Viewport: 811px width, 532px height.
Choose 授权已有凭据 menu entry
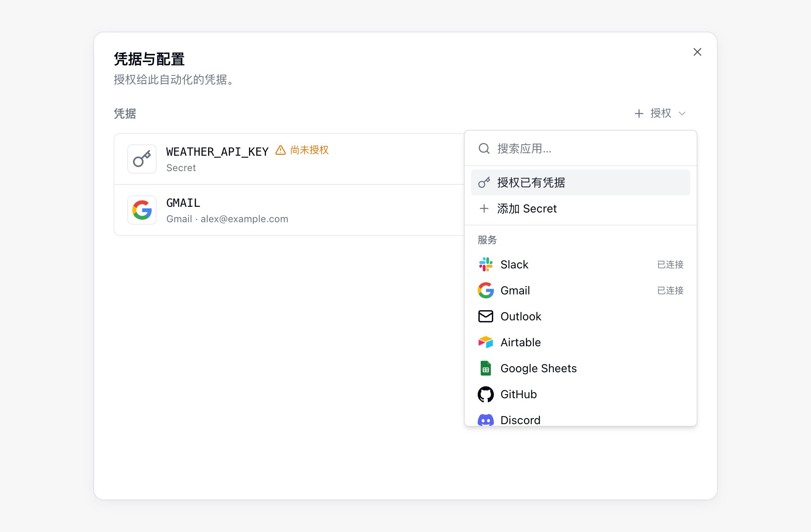[581, 182]
